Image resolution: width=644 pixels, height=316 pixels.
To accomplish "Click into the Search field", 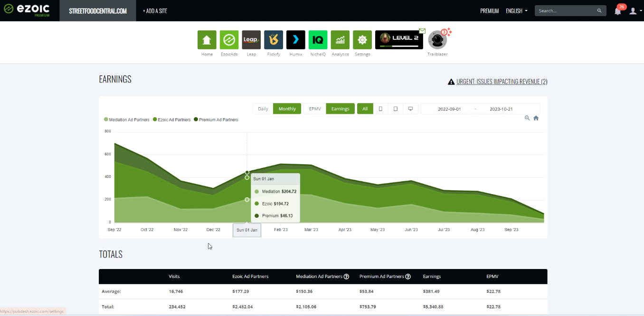I will 565,10.
